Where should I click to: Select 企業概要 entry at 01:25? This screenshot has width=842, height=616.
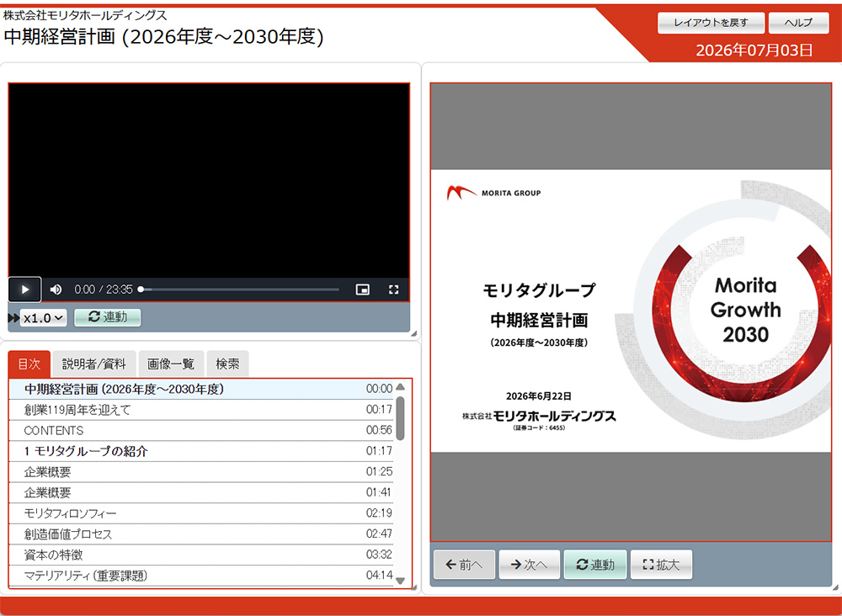[201, 472]
